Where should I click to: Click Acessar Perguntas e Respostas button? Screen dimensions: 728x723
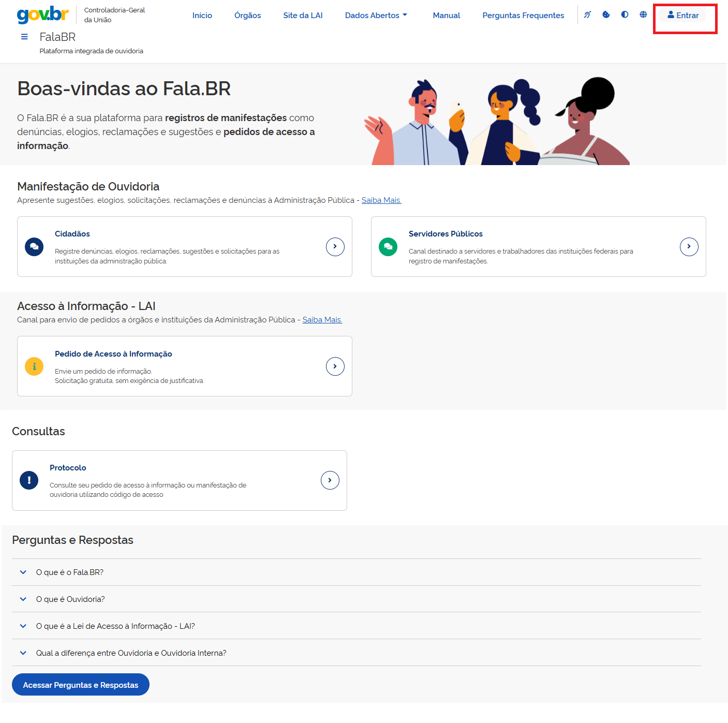tap(81, 685)
